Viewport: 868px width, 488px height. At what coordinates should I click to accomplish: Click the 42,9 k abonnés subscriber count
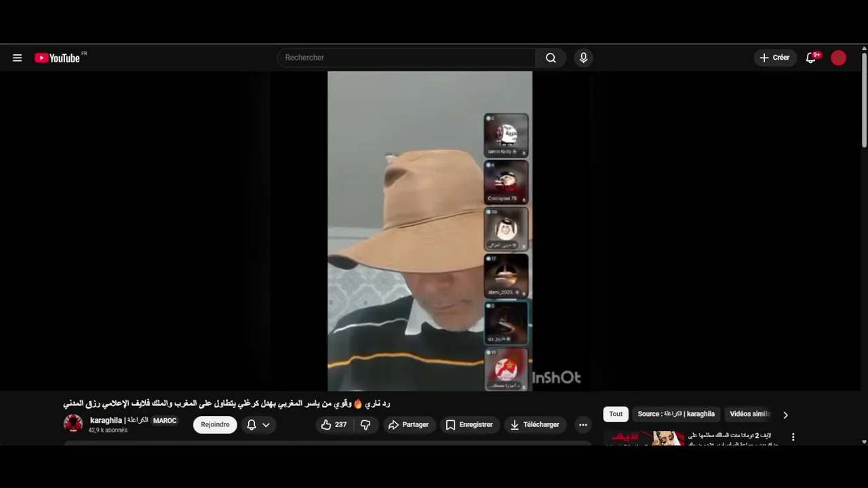tap(108, 430)
